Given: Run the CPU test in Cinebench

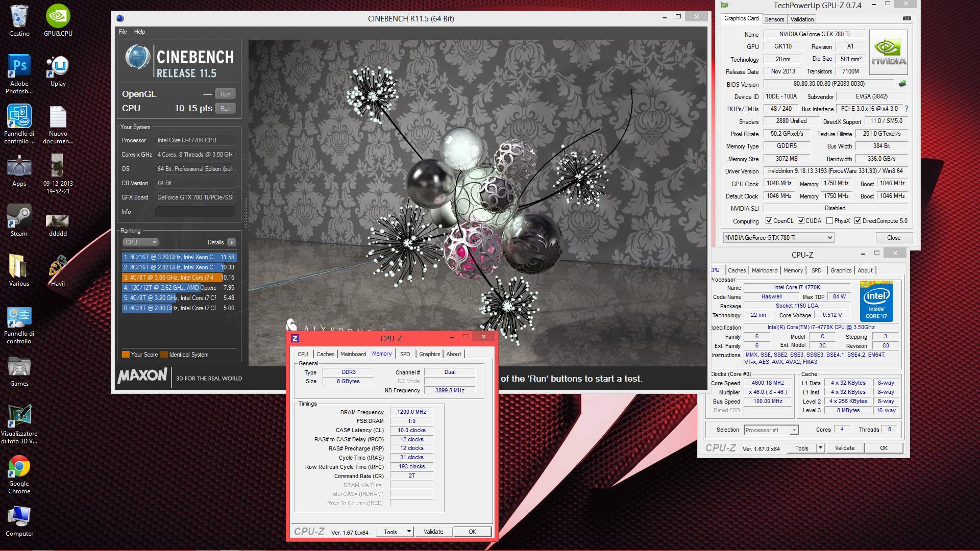Looking at the screenshot, I should coord(225,109).
